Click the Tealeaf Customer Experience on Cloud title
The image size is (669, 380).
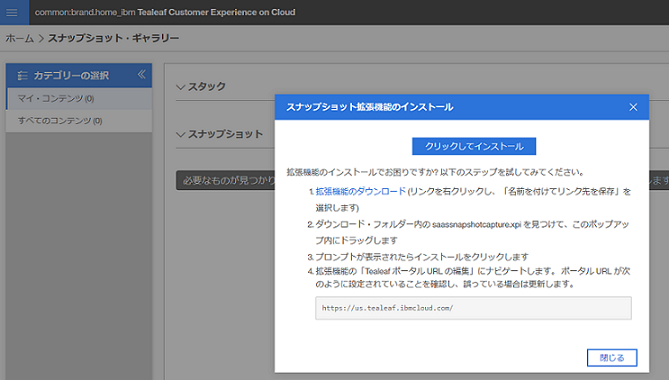click(216, 12)
